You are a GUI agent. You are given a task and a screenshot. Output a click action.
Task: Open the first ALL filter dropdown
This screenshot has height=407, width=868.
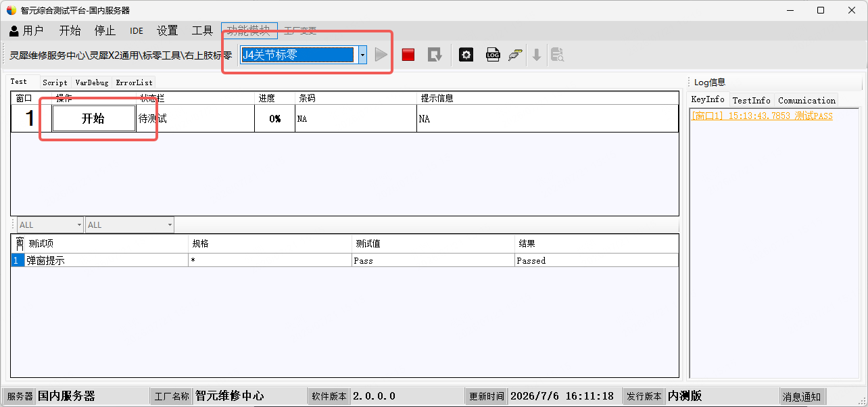click(51, 224)
